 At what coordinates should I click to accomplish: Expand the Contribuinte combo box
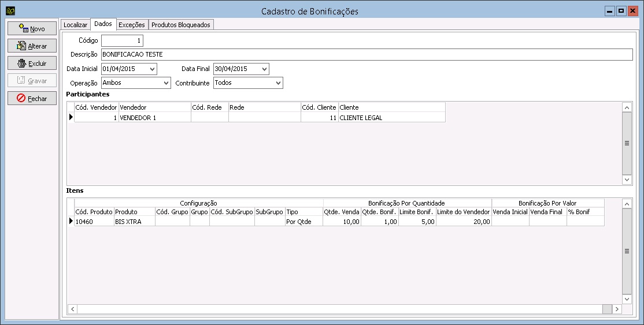[x=278, y=83]
